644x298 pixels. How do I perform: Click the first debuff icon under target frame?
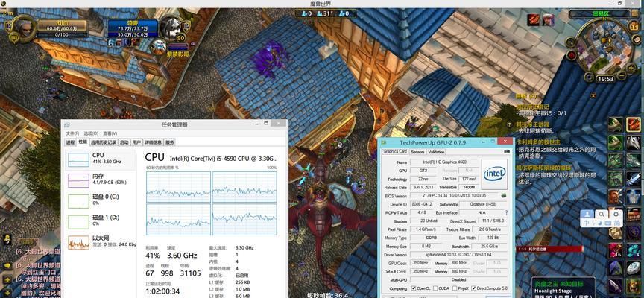(111, 42)
